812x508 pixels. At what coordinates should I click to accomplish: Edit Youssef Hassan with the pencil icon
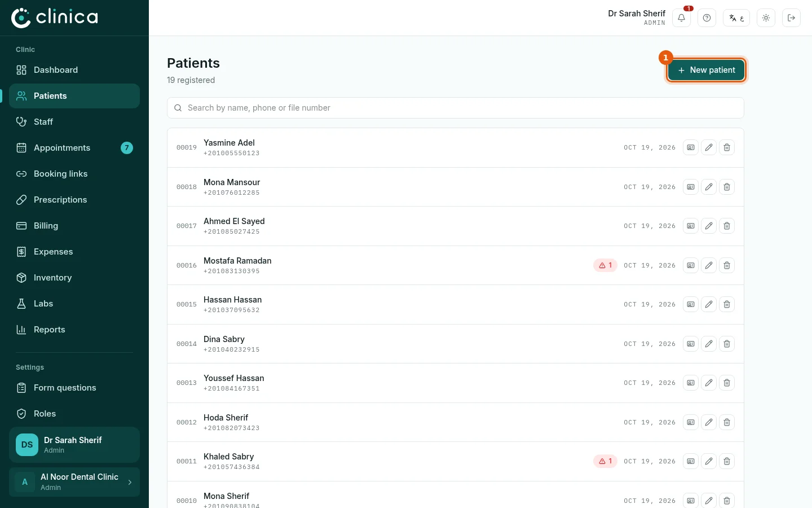[709, 383]
